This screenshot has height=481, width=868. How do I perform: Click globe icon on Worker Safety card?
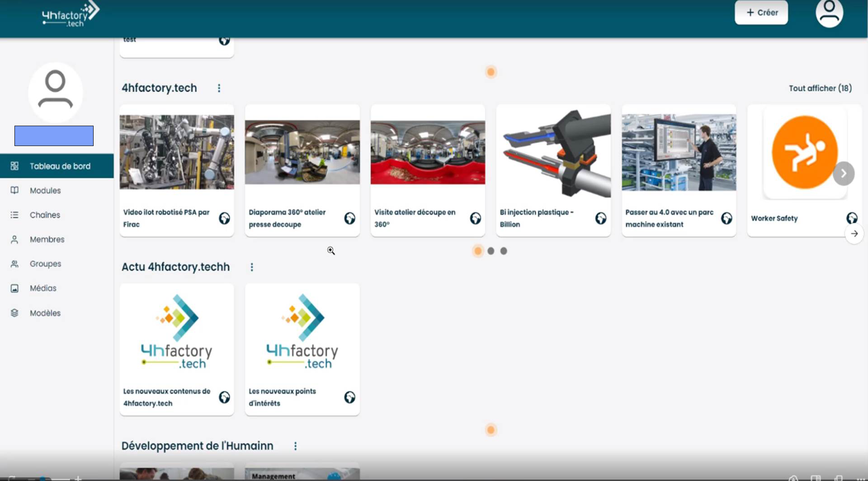[x=852, y=218]
